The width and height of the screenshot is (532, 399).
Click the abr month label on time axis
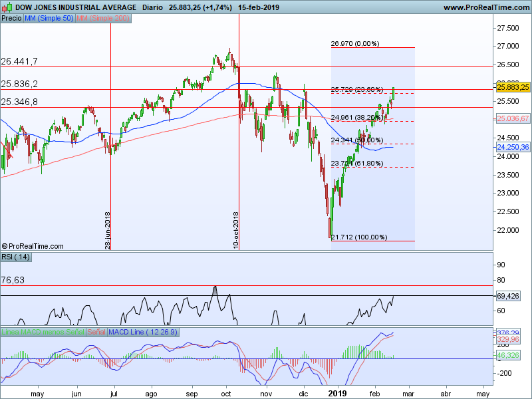click(446, 394)
